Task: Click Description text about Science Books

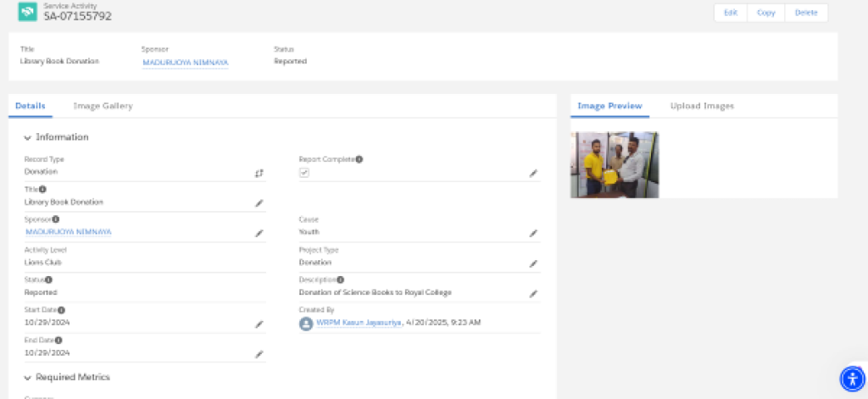Action: (376, 292)
